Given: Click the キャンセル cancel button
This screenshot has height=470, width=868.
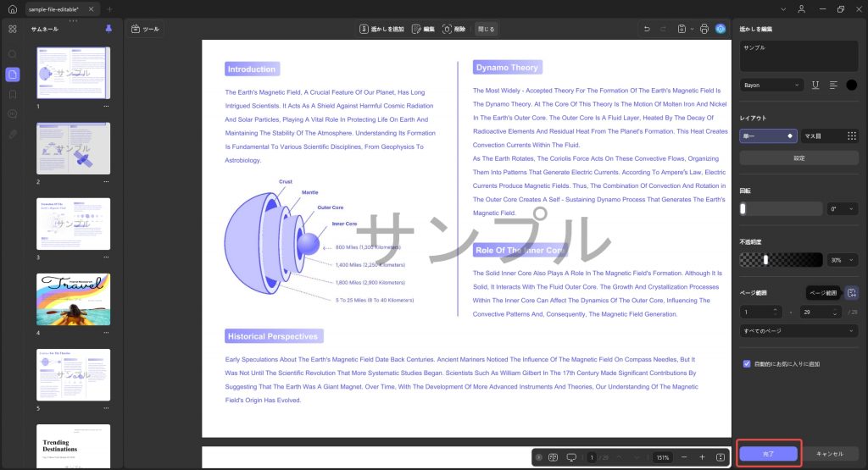Looking at the screenshot, I should (830, 453).
